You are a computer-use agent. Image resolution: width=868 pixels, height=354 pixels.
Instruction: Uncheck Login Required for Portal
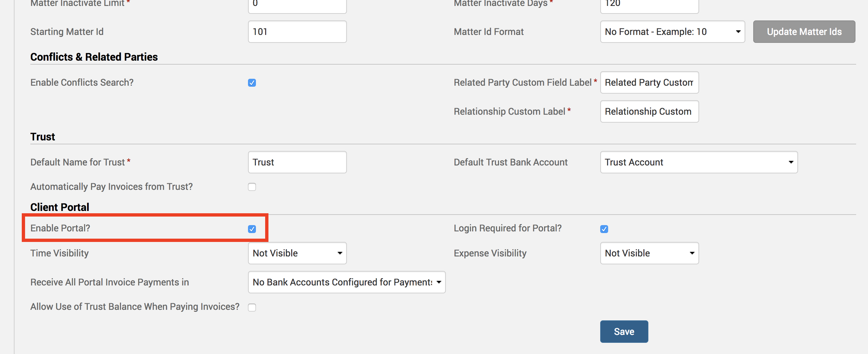[x=604, y=229]
